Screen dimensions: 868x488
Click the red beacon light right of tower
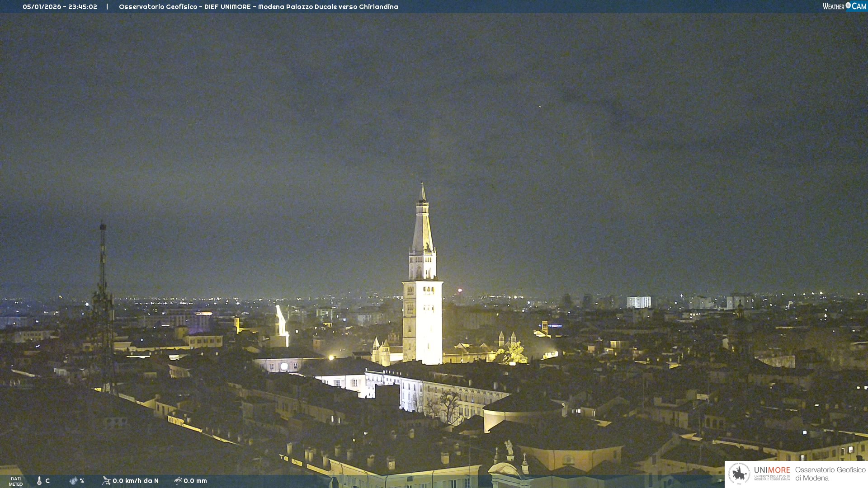coord(460,291)
